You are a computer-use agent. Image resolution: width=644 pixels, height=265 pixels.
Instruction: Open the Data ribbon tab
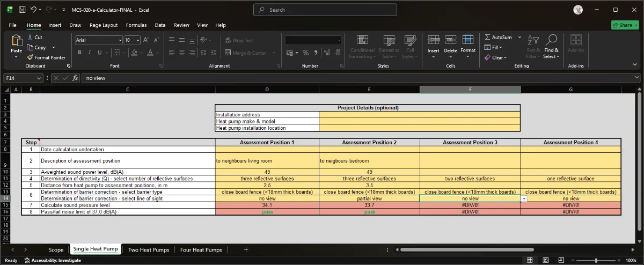[160, 25]
